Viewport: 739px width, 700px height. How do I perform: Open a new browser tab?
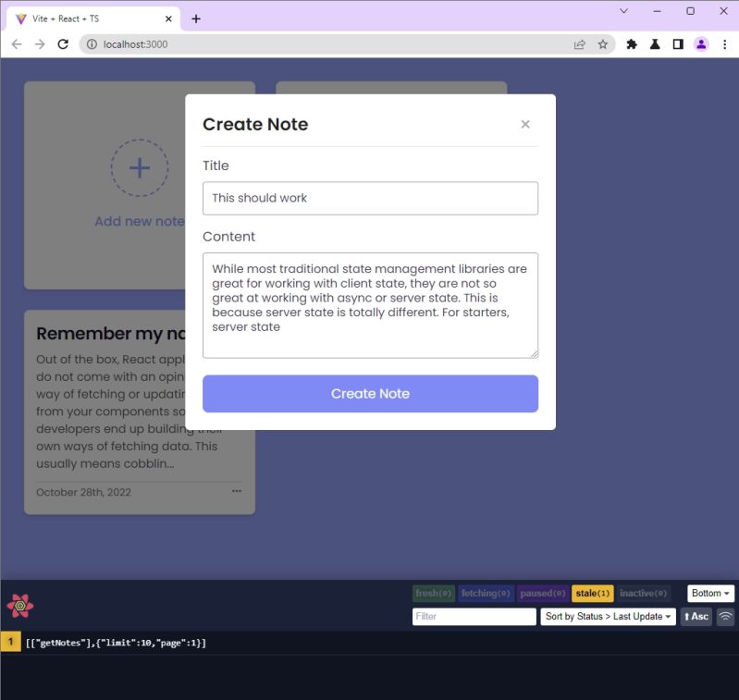point(196,18)
